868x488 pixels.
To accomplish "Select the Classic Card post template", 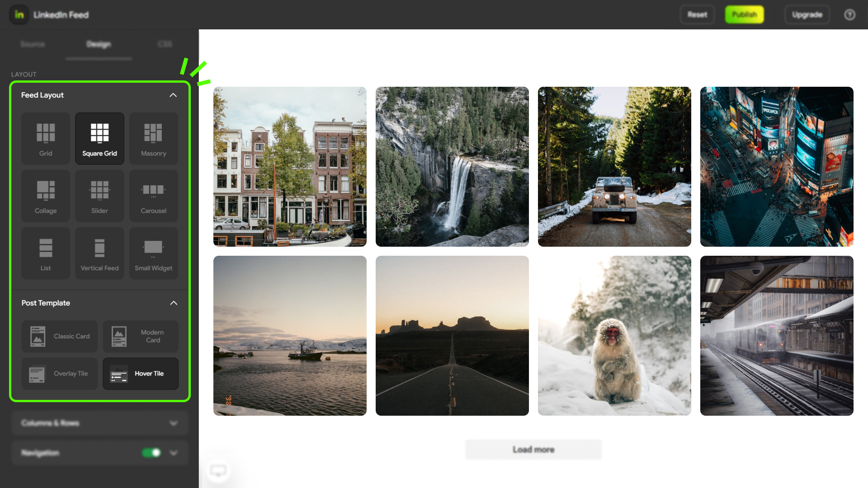I will point(60,336).
